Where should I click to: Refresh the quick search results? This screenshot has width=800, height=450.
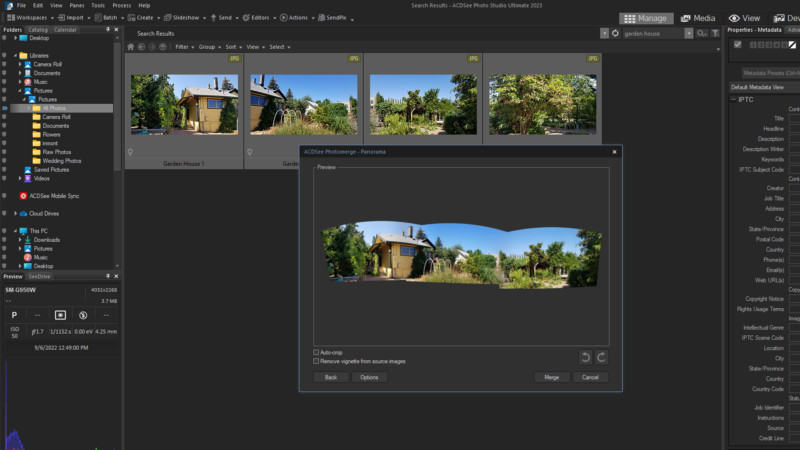tap(615, 33)
